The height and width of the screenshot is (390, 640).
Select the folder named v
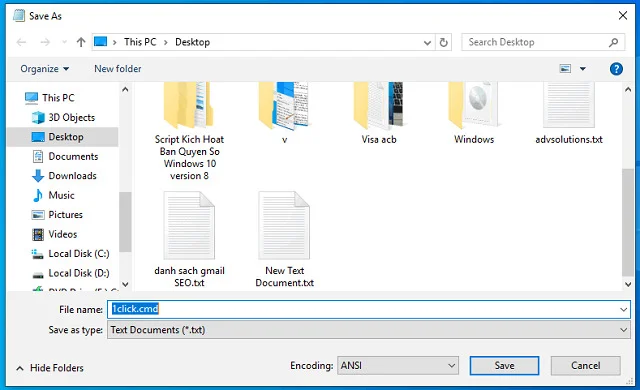284,113
